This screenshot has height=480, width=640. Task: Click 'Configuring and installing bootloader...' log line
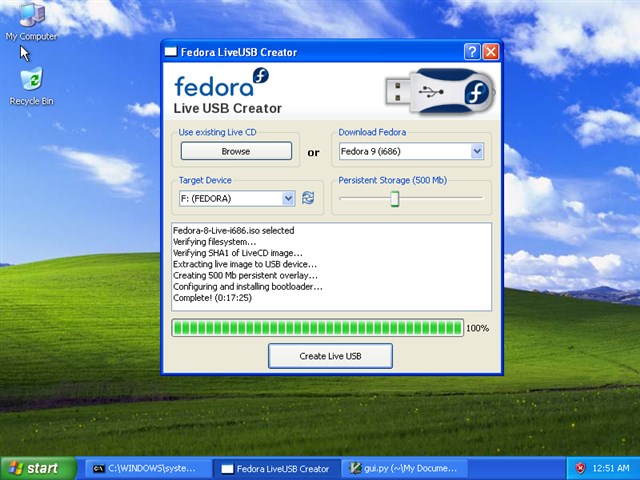coord(248,287)
